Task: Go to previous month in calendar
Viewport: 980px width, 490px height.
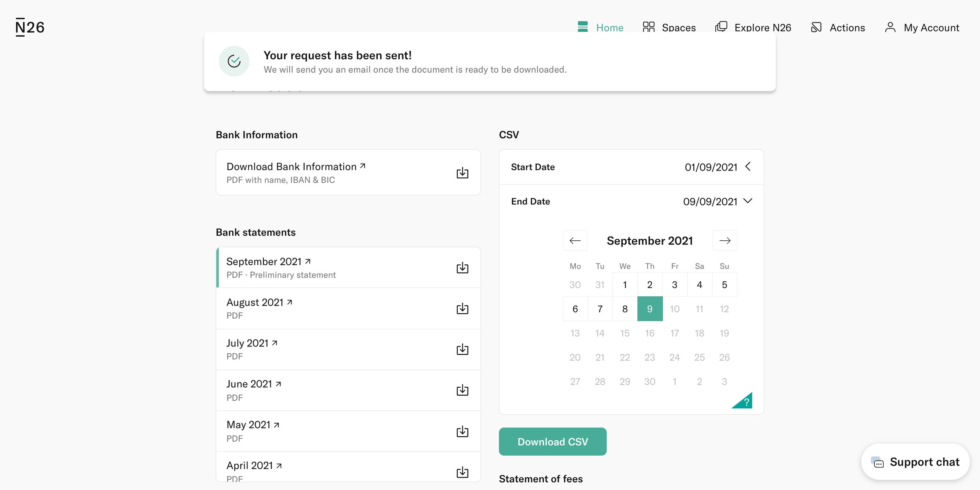Action: (x=575, y=241)
